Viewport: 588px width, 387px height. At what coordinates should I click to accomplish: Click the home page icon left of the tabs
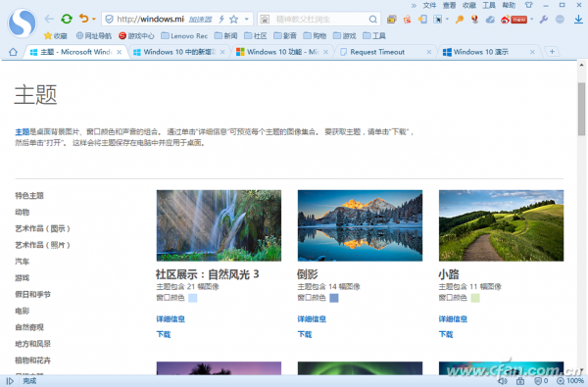pyautogui.click(x=13, y=52)
